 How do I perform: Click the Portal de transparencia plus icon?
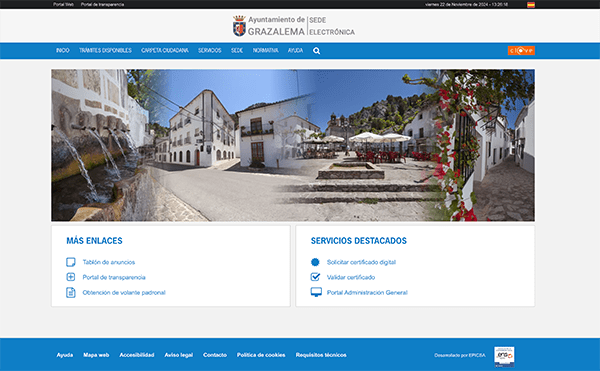(x=71, y=277)
